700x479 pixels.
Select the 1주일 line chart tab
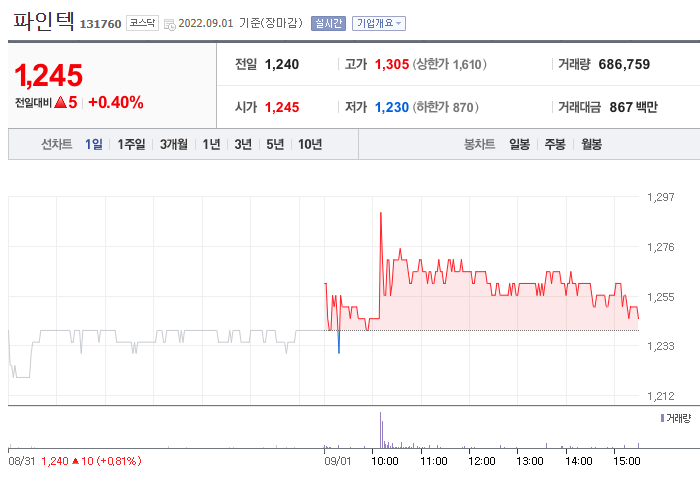point(131,144)
